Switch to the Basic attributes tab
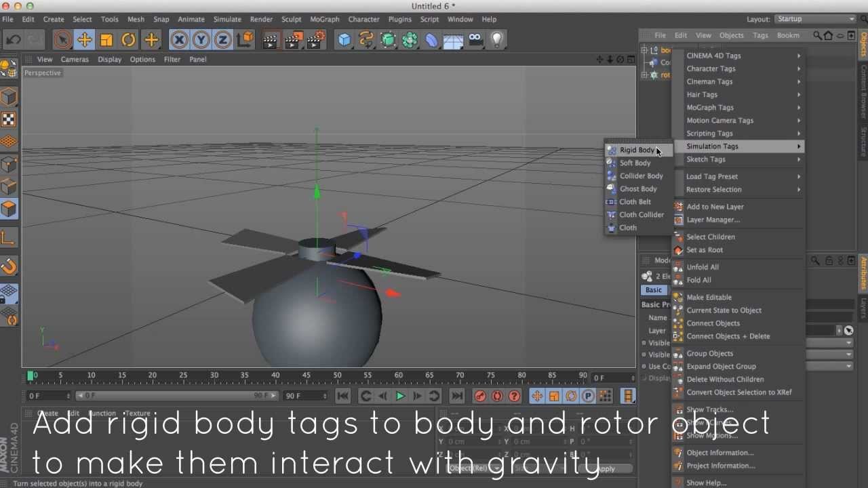Screen dimensions: 868x488 point(654,290)
